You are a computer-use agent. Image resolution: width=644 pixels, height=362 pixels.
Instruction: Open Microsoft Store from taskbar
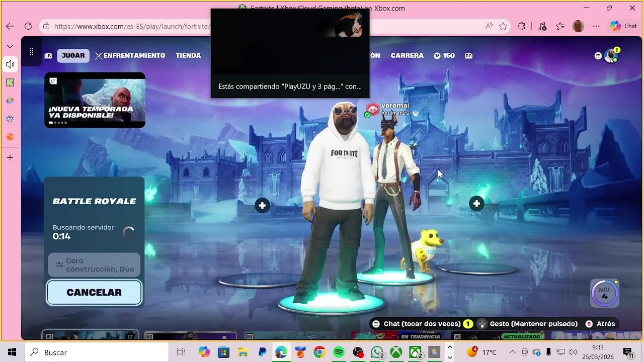tap(223, 352)
